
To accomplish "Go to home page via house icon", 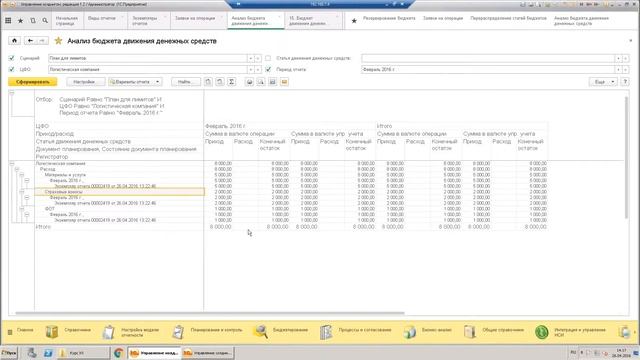I will tap(14, 40).
